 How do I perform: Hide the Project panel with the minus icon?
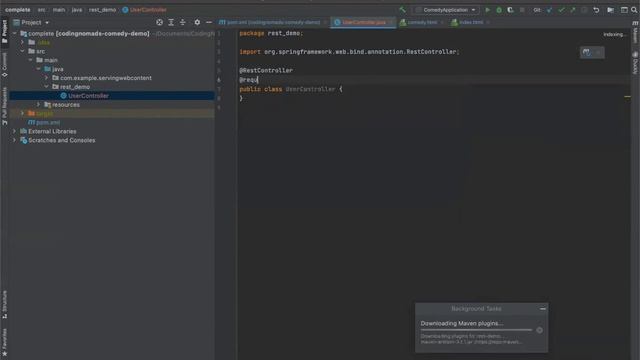click(x=209, y=22)
